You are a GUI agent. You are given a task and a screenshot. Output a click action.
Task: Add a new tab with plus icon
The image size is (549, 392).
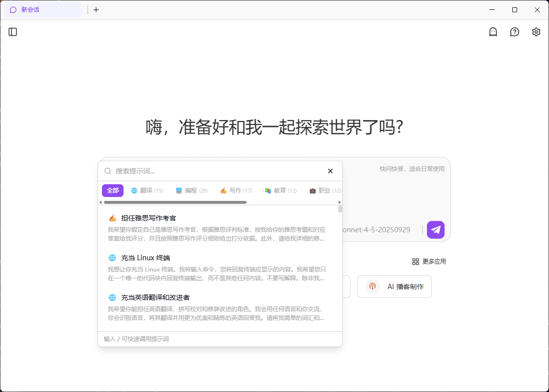[96, 10]
